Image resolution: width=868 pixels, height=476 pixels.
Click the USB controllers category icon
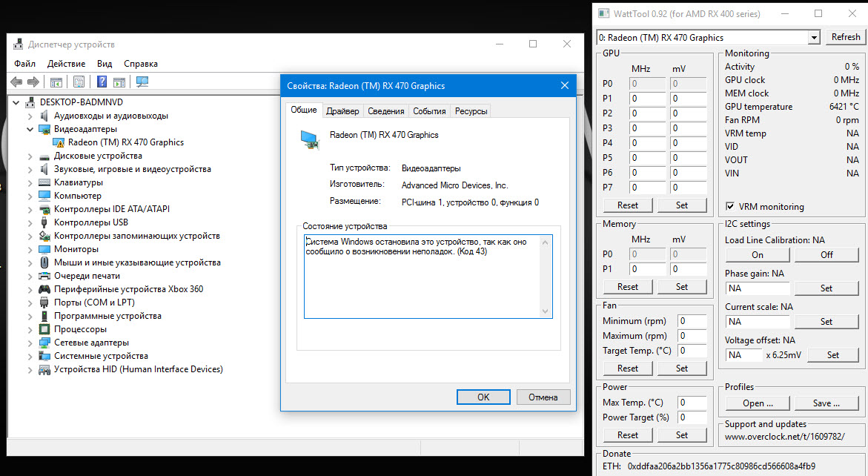tap(44, 222)
